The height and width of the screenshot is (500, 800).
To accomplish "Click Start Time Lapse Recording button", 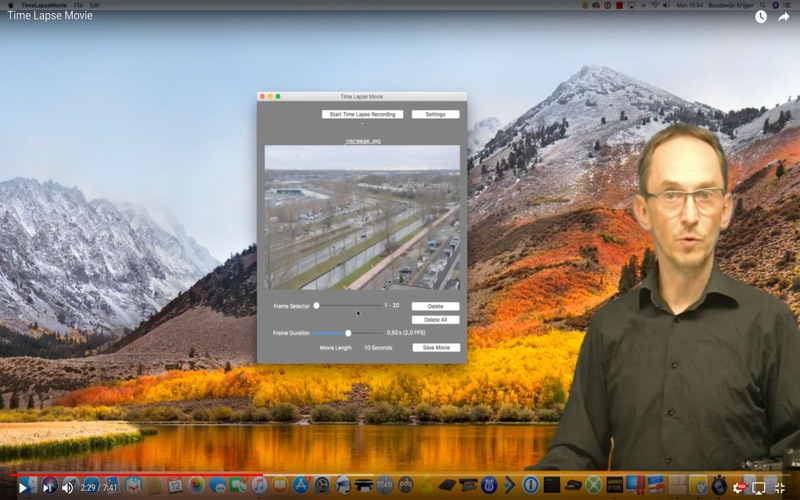I will 362,114.
